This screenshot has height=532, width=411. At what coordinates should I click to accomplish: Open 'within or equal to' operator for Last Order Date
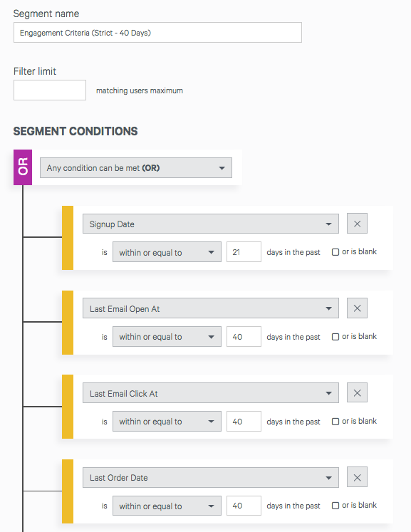point(167,506)
